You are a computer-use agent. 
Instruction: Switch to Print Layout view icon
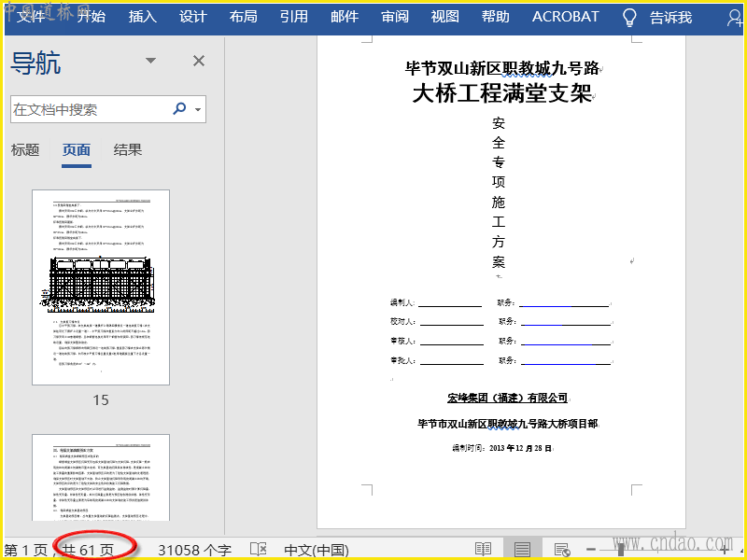tap(522, 550)
